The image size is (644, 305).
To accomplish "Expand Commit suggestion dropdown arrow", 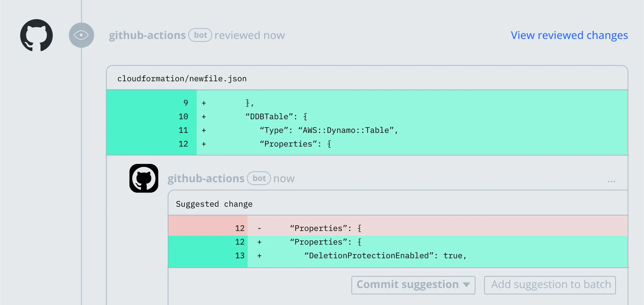I will (x=466, y=285).
